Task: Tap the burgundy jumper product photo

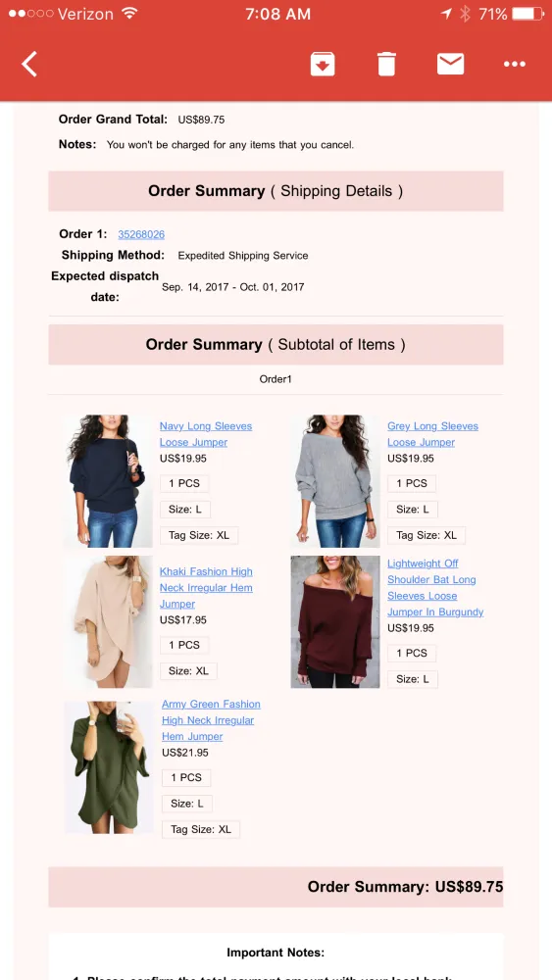Action: click(335, 622)
